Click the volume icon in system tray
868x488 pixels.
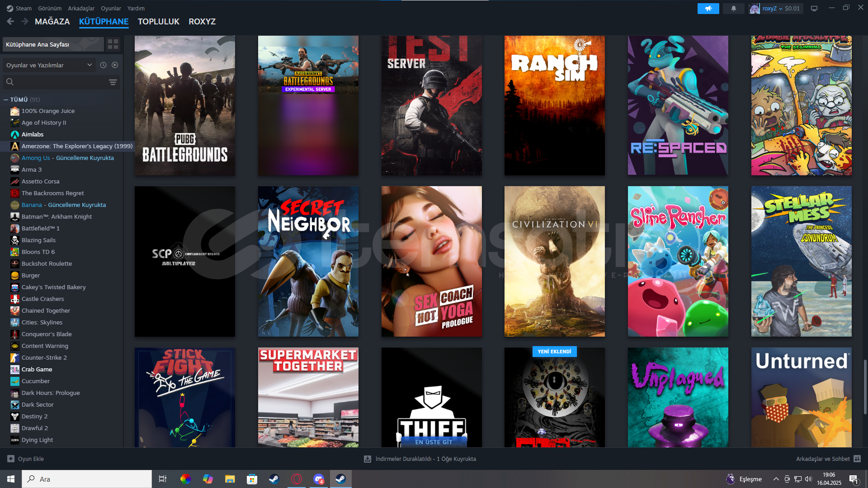point(808,479)
